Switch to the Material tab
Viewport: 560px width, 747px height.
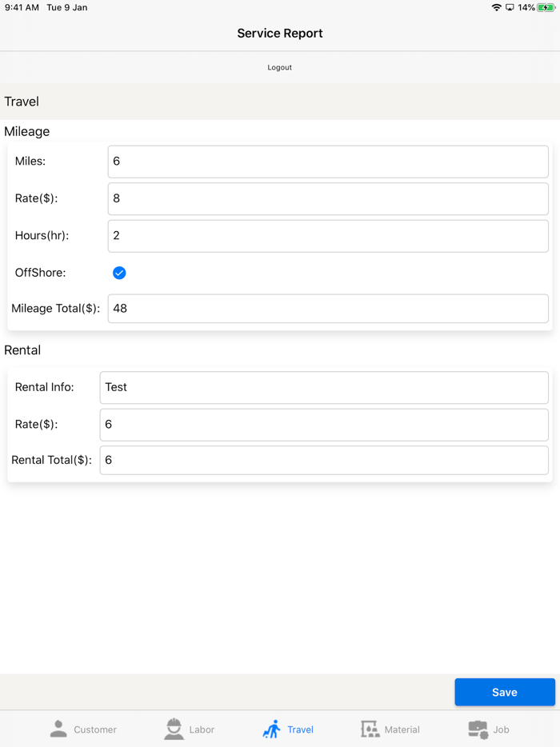[390, 729]
